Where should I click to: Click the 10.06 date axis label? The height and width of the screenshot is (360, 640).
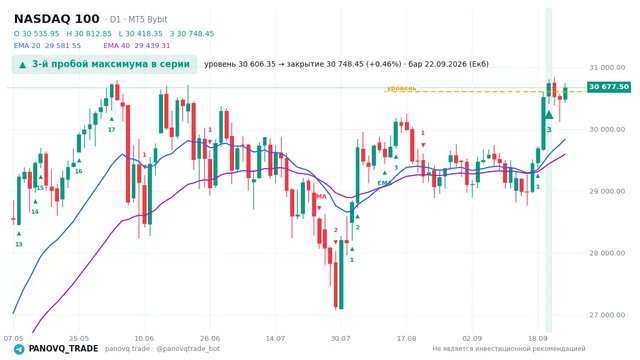coord(144,338)
